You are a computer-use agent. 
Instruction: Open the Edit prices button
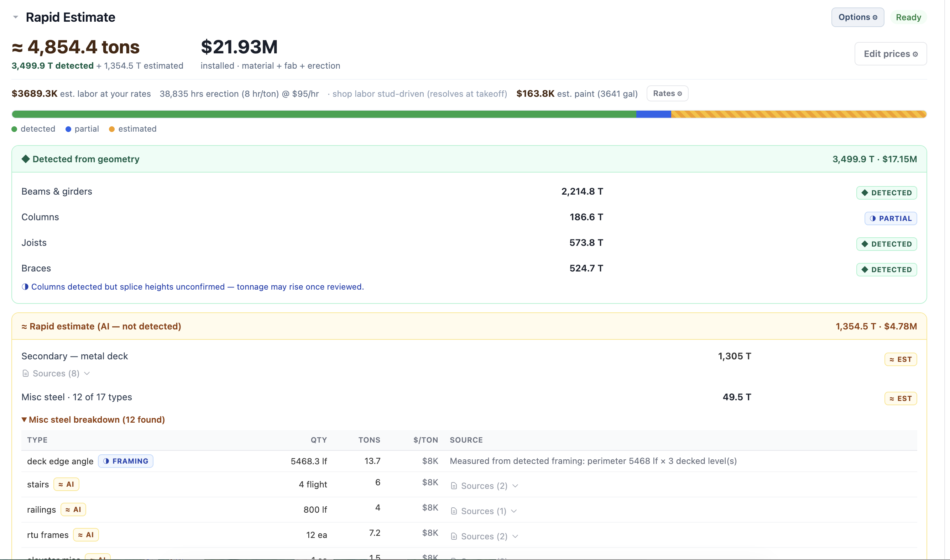tap(890, 54)
